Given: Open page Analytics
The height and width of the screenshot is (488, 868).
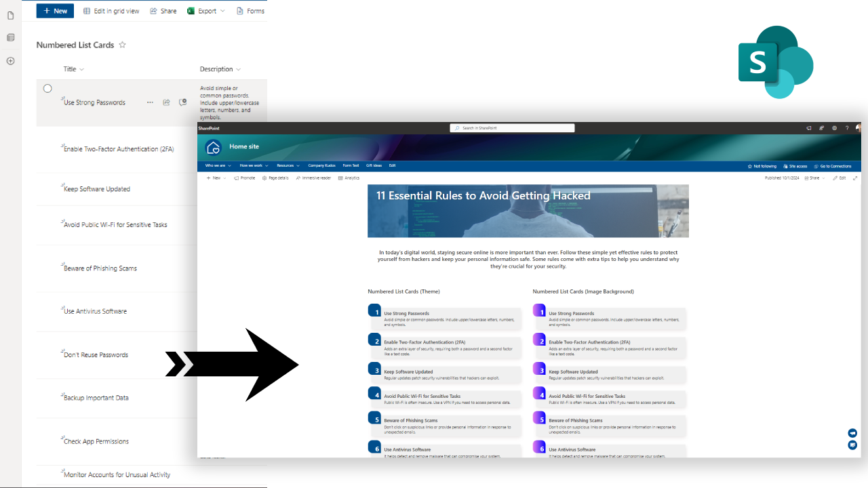Looking at the screenshot, I should (349, 178).
